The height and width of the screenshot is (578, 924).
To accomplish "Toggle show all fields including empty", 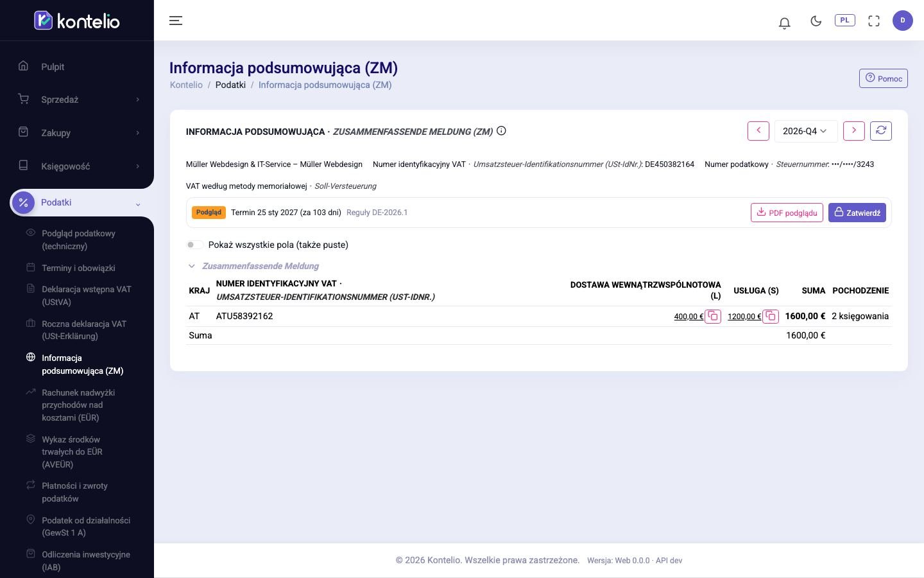I will [194, 245].
